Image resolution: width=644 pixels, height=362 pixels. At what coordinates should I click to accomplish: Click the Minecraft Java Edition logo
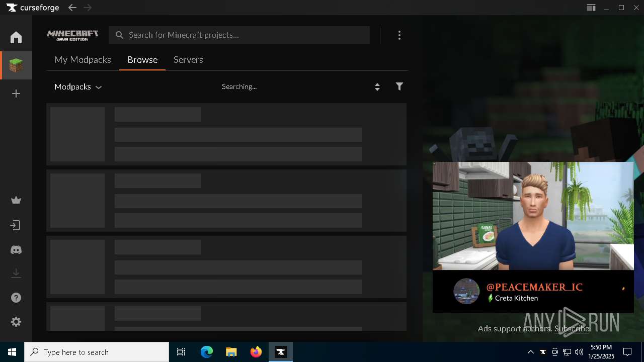coord(72,35)
